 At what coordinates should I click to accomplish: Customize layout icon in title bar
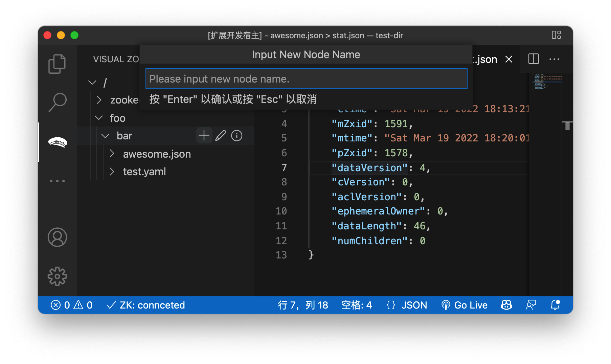(x=556, y=35)
